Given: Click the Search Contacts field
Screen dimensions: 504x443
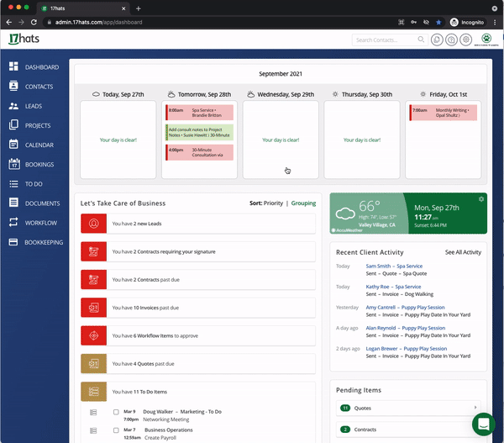Looking at the screenshot, I should 386,40.
